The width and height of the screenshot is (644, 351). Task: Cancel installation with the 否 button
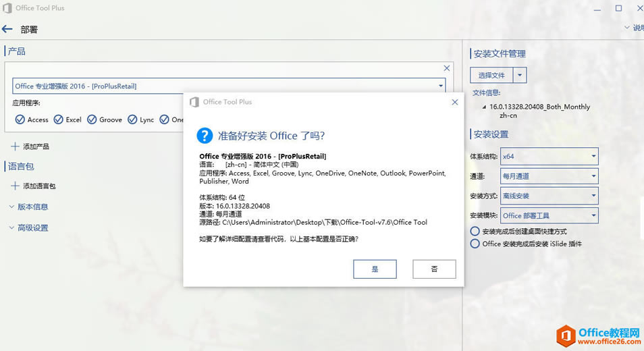tap(434, 269)
